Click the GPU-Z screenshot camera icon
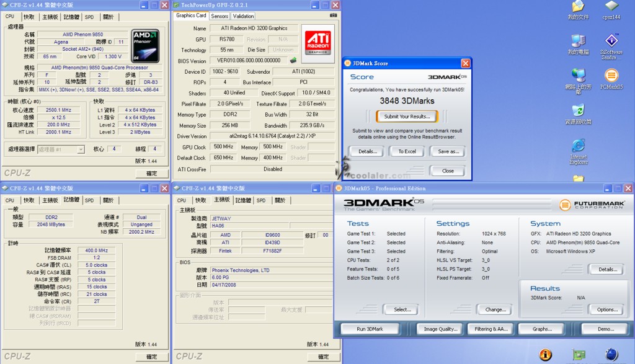Viewport: 635px width, 364px height. 333,16
